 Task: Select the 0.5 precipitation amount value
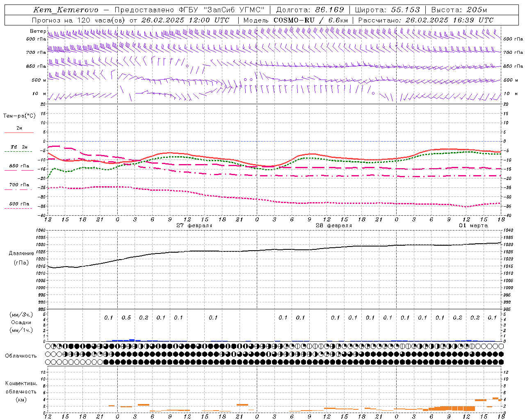tap(126, 318)
